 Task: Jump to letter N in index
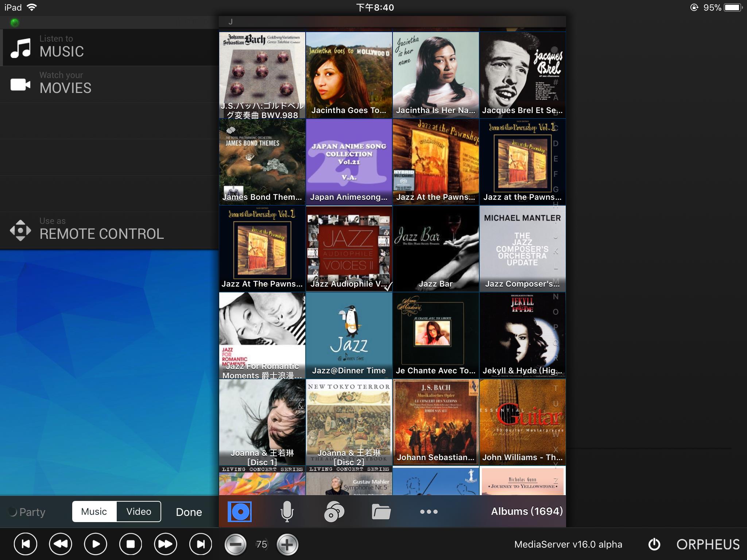tap(556, 296)
